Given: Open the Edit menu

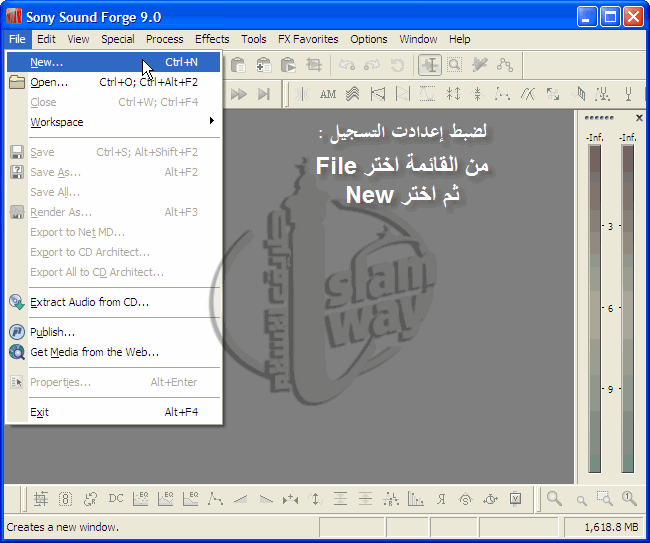Looking at the screenshot, I should point(46,39).
